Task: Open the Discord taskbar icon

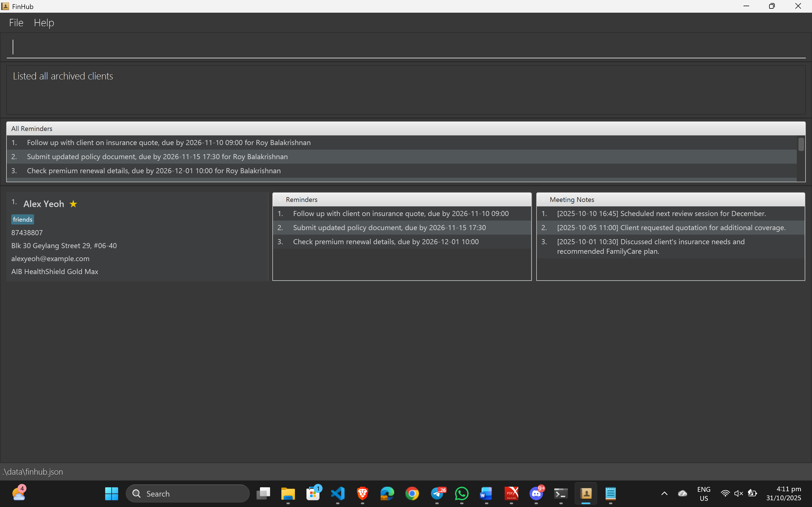Action: [x=536, y=493]
